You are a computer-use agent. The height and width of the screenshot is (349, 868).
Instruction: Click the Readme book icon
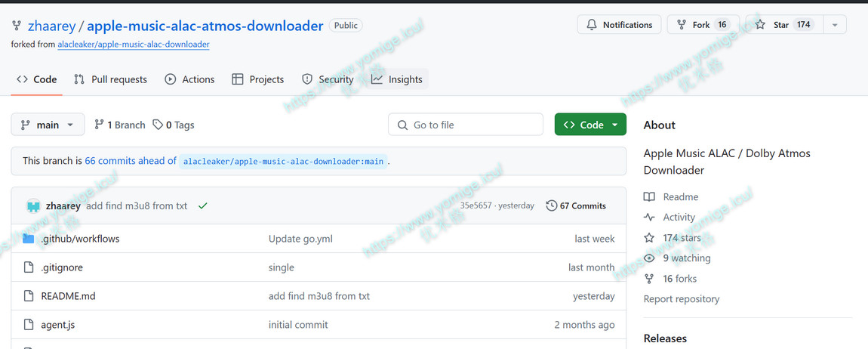[x=649, y=197]
